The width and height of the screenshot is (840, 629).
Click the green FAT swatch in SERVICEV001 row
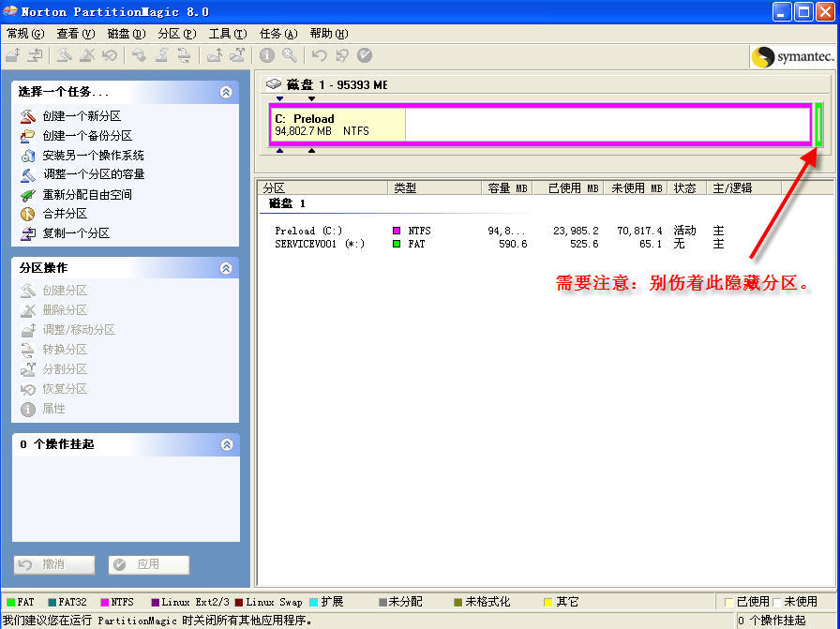397,245
